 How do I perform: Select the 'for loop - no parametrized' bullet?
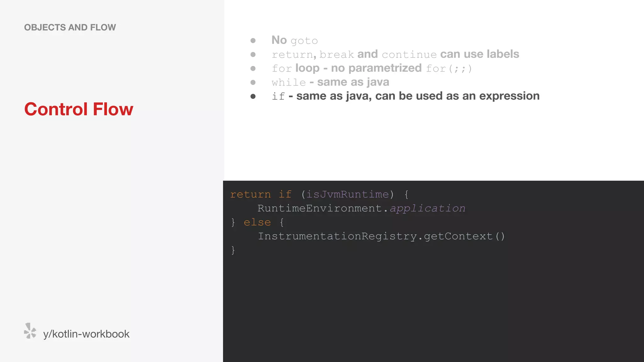point(372,68)
